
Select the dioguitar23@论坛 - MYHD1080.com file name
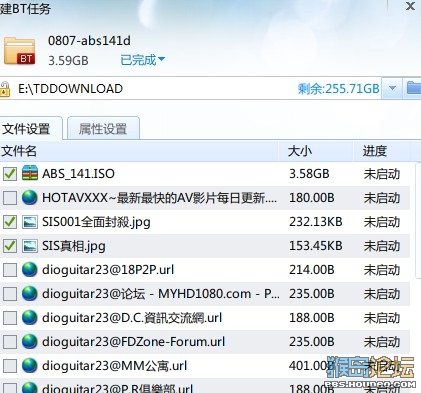(x=161, y=294)
